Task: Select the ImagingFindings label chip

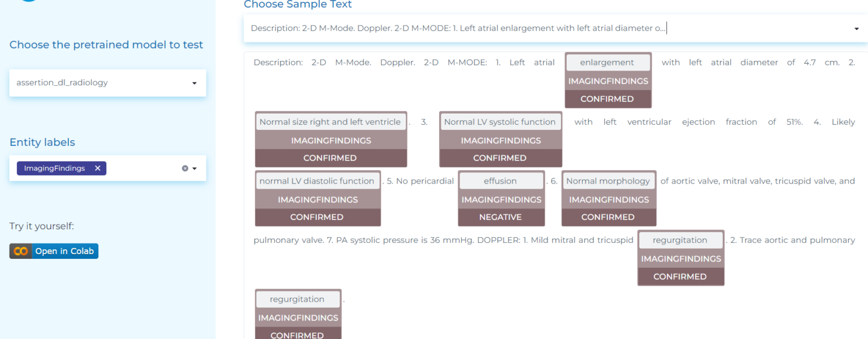Action: coord(55,168)
